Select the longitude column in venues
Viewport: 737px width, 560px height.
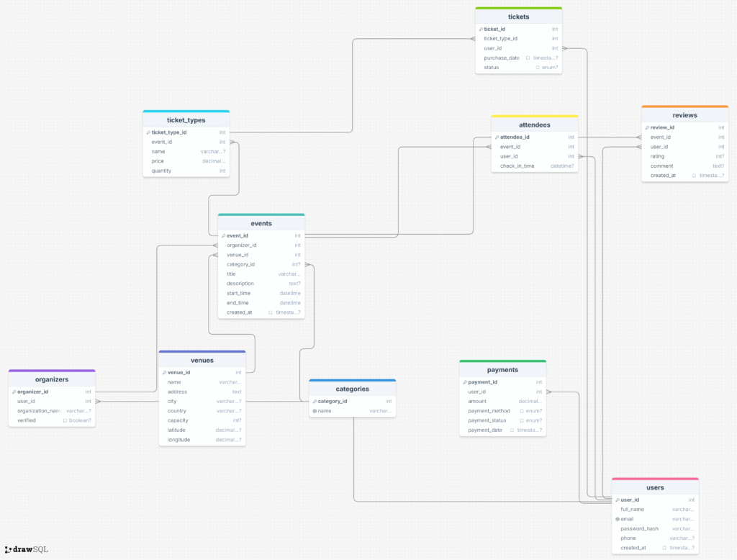pos(179,439)
